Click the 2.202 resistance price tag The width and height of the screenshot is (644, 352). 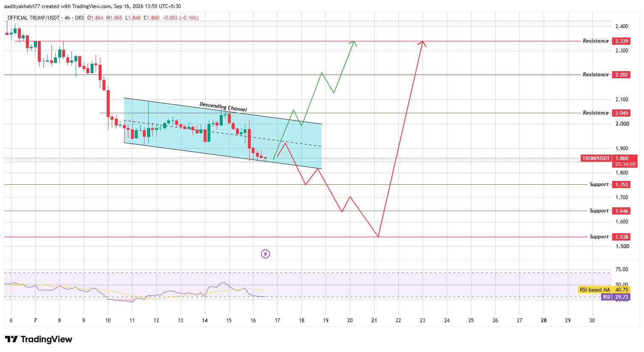pos(621,74)
